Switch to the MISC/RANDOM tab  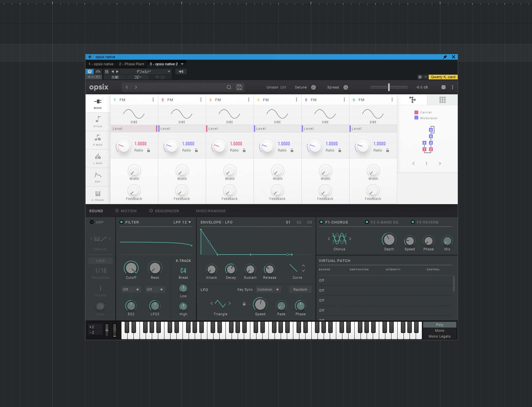pyautogui.click(x=211, y=211)
